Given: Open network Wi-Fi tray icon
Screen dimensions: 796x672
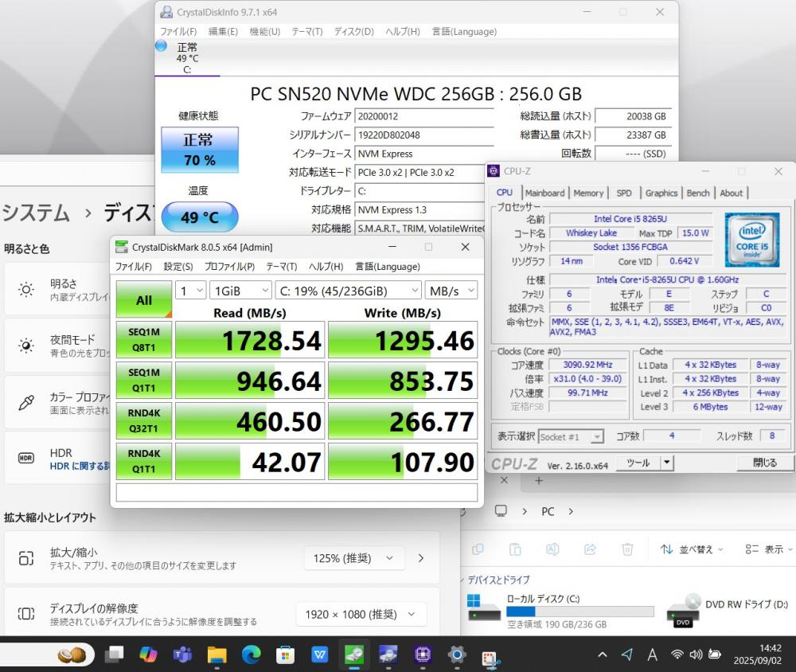Looking at the screenshot, I should 677,654.
